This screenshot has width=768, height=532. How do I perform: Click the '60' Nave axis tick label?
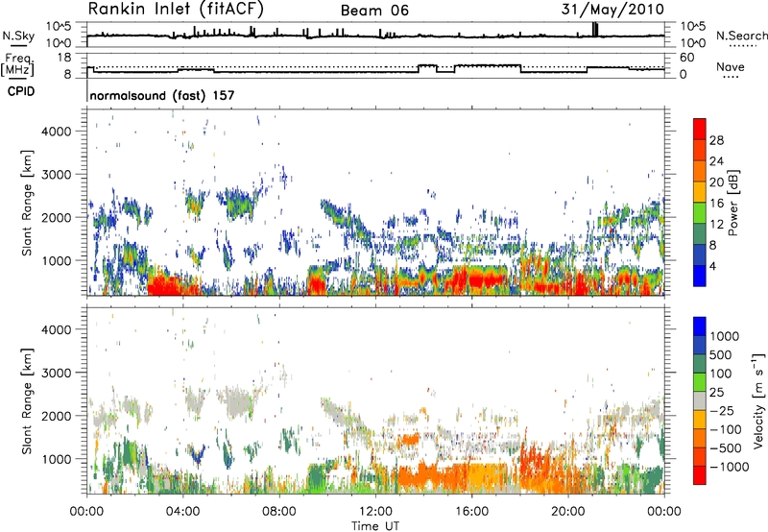(x=686, y=58)
